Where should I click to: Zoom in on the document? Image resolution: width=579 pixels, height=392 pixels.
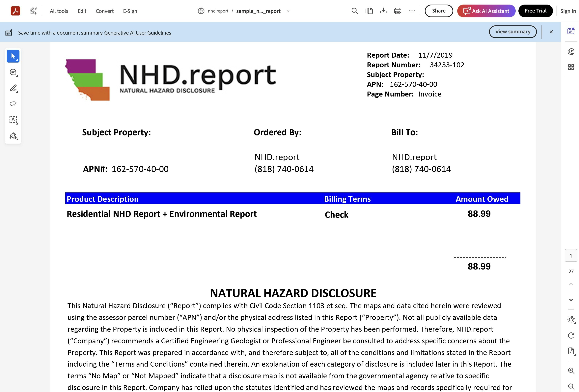pyautogui.click(x=571, y=371)
